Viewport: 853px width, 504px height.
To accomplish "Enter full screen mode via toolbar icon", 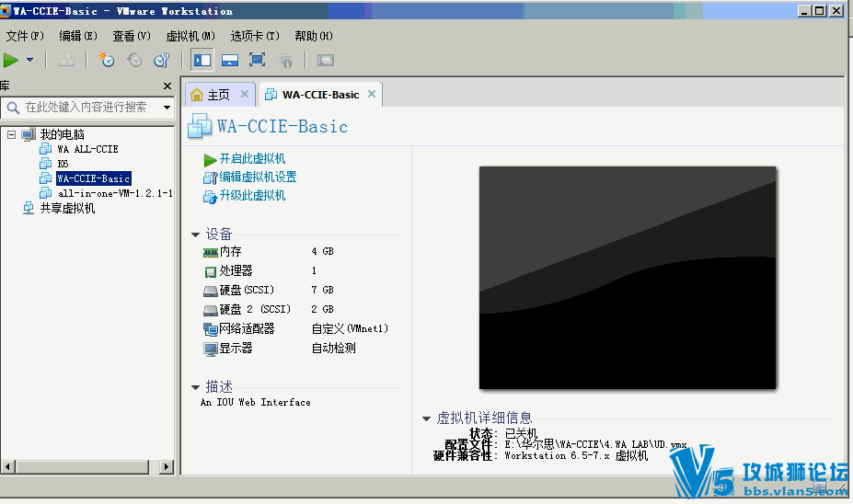I will point(257,60).
